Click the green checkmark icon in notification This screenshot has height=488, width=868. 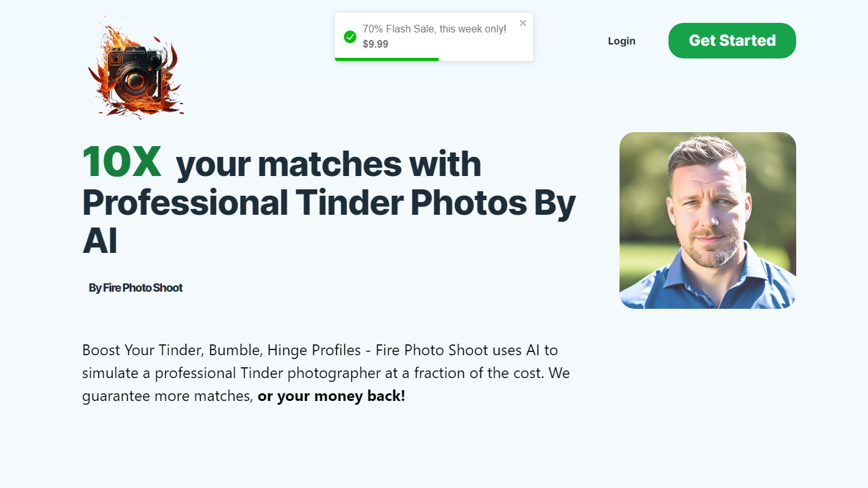(349, 37)
